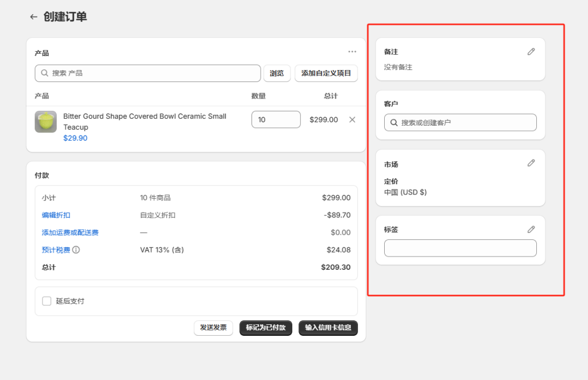Screen dimensions: 588x380
Task: Click the magnifier icon in the 客户 search box
Action: coord(393,122)
